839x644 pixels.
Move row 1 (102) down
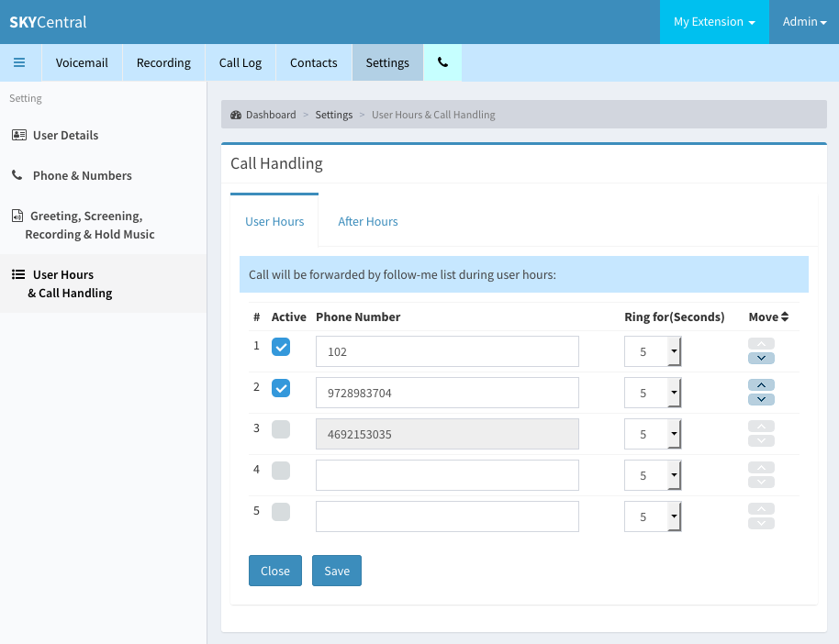761,359
